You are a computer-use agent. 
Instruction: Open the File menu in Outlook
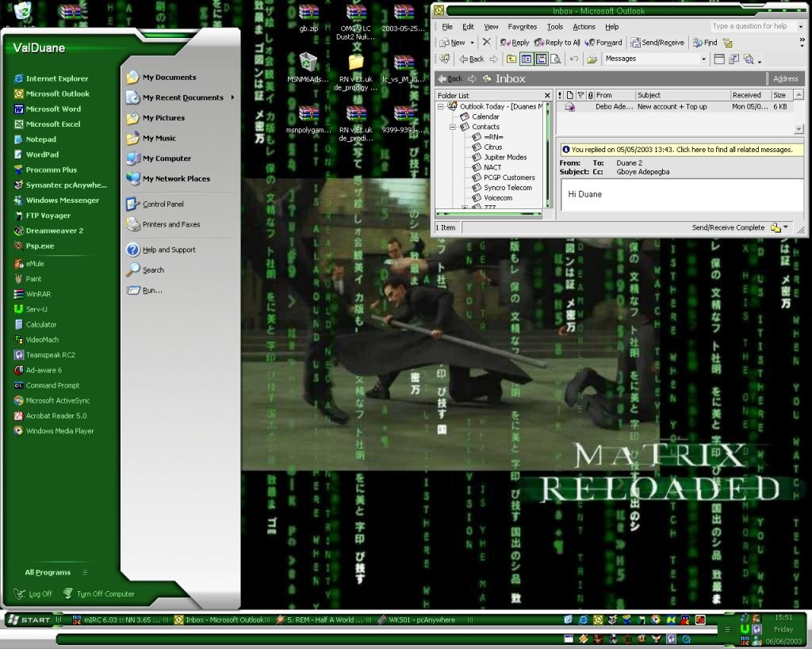(x=447, y=27)
